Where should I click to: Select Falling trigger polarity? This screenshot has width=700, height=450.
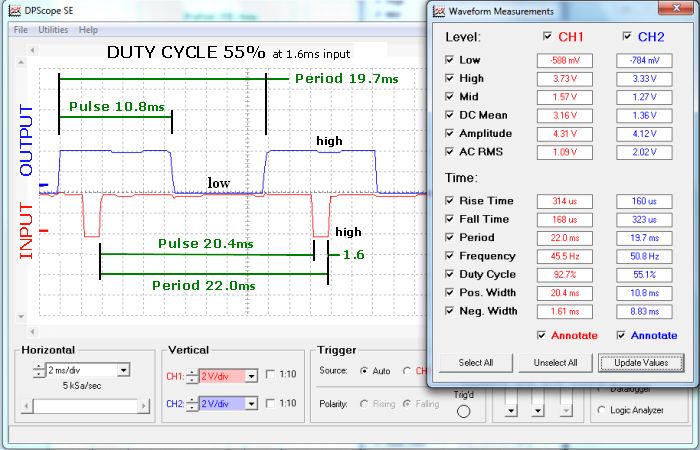(x=407, y=404)
